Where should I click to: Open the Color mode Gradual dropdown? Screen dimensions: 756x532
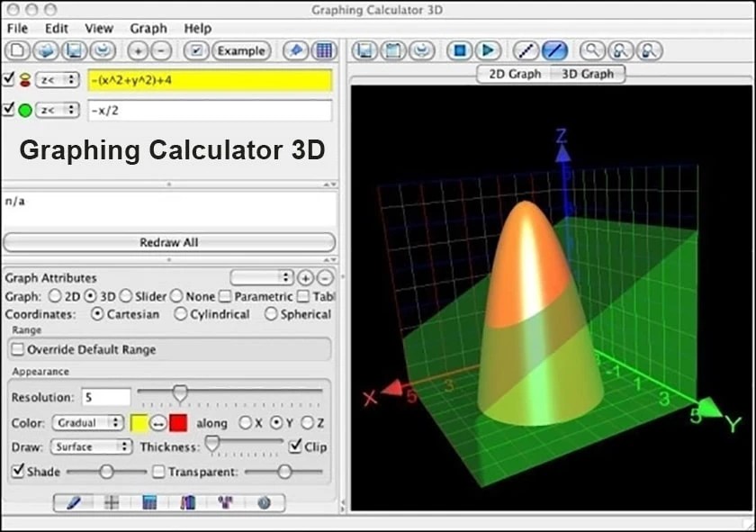tap(87, 423)
